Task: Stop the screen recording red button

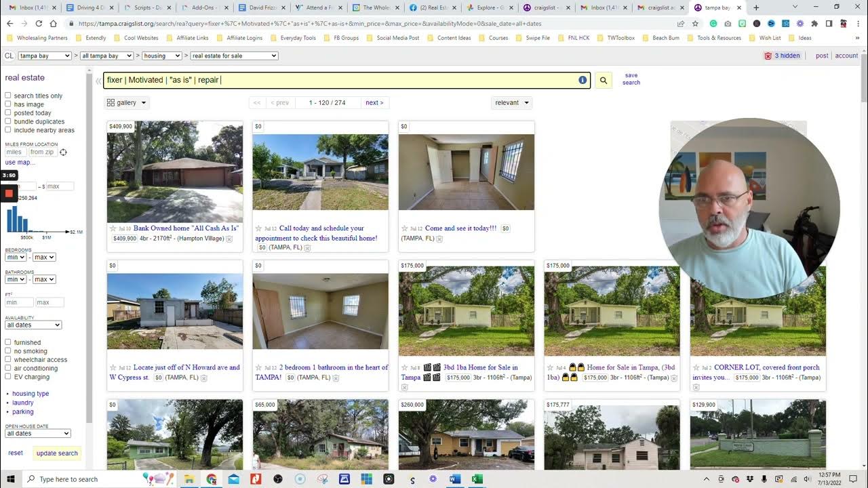Action: [8, 193]
